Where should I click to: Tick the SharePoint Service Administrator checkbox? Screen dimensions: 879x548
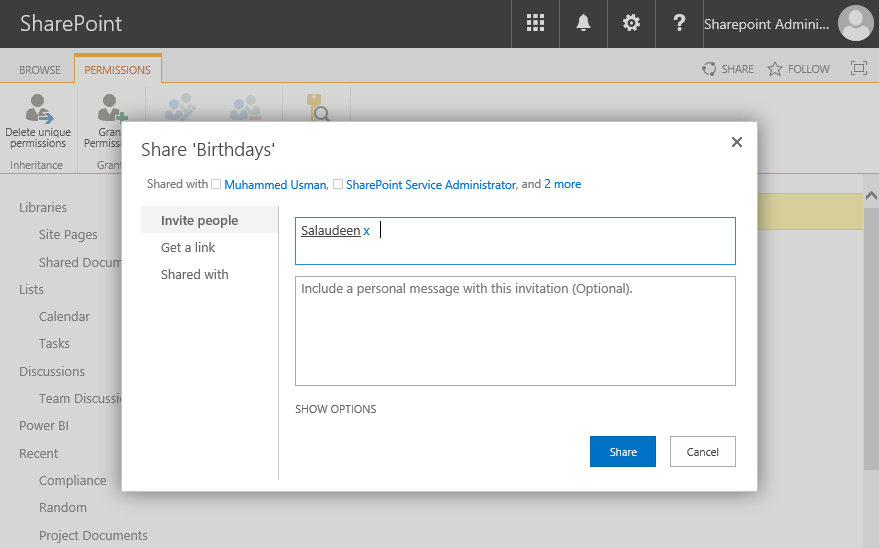coord(337,184)
